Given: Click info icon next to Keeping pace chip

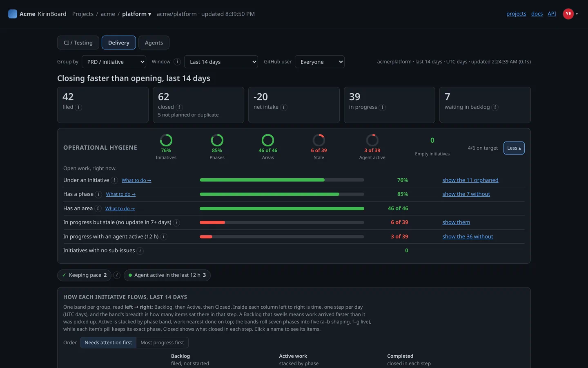Looking at the screenshot, I should tap(117, 275).
